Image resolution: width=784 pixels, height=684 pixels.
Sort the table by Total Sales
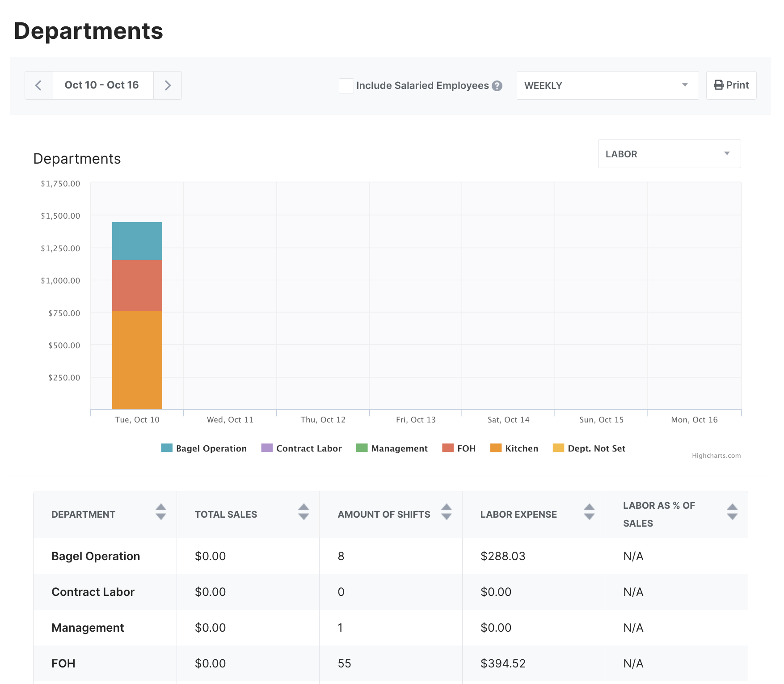point(303,514)
